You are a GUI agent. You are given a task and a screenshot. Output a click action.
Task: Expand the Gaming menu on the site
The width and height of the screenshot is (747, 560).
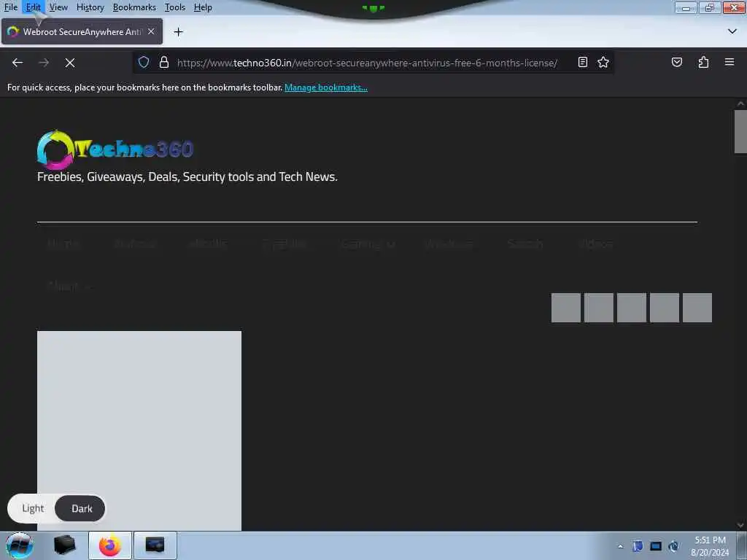[368, 244]
